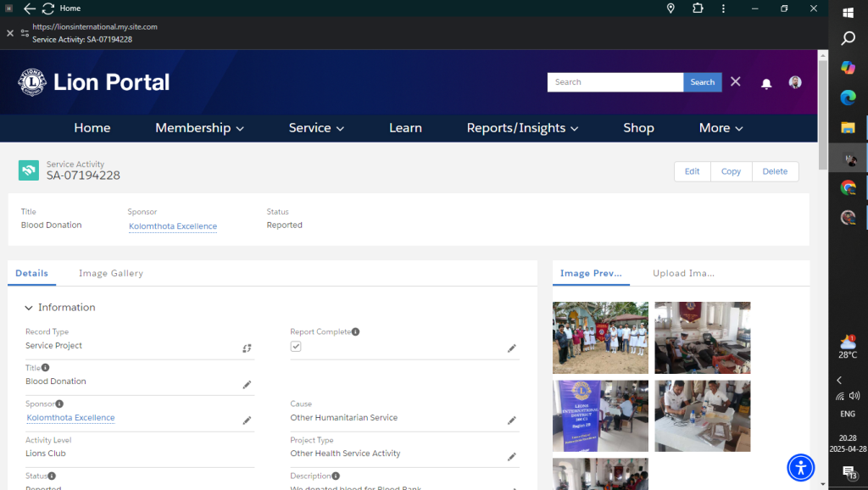Open the Shop nav item
The height and width of the screenshot is (490, 868).
pos(638,128)
